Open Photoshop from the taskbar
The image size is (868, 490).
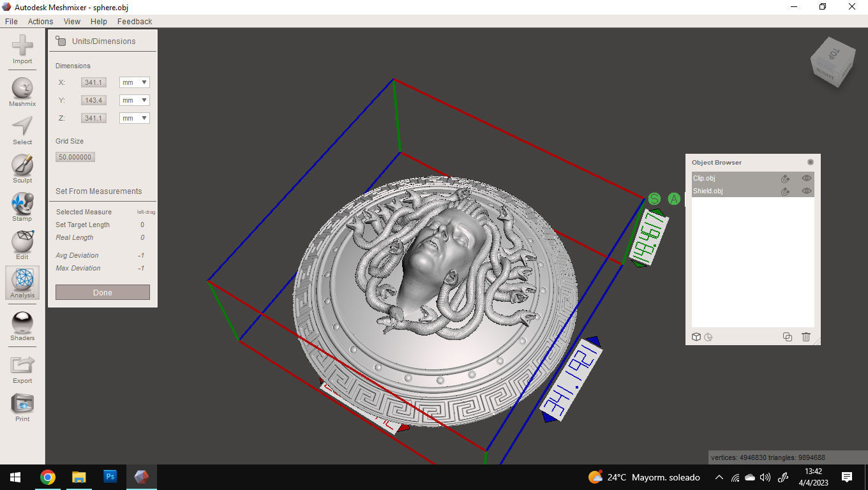(110, 477)
